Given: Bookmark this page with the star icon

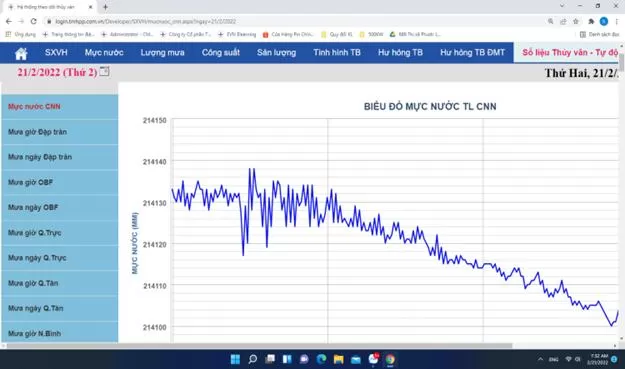Looking at the screenshot, I should 576,22.
